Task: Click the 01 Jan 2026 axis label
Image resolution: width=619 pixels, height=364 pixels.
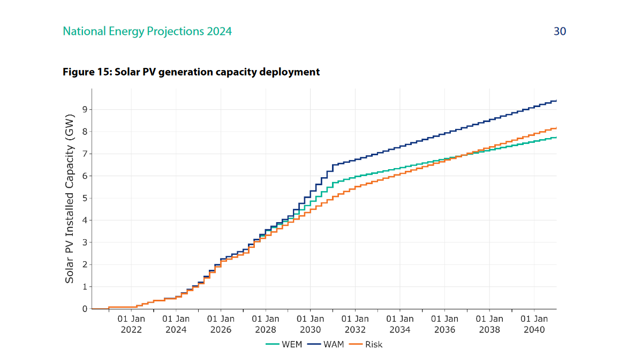Action: point(221,324)
